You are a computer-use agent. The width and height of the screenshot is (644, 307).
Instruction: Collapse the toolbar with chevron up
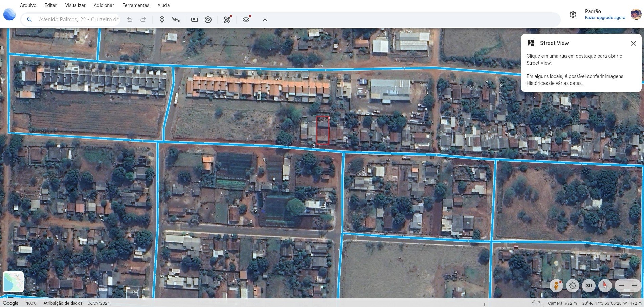(265, 20)
